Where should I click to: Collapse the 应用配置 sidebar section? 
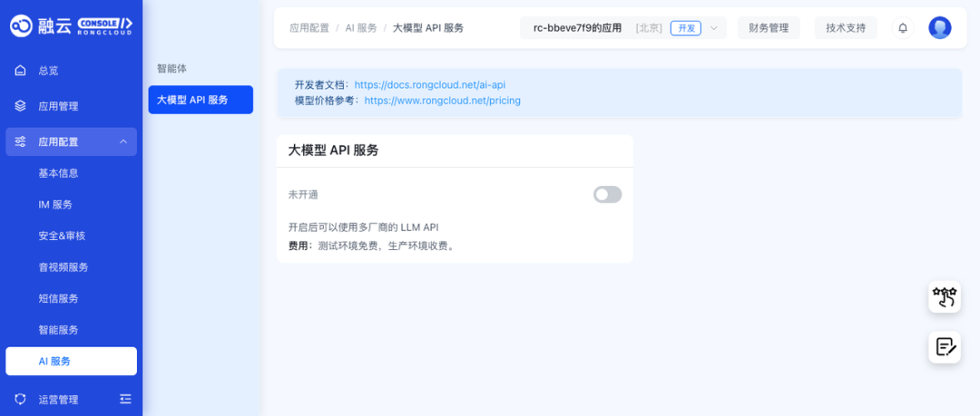[x=123, y=141]
